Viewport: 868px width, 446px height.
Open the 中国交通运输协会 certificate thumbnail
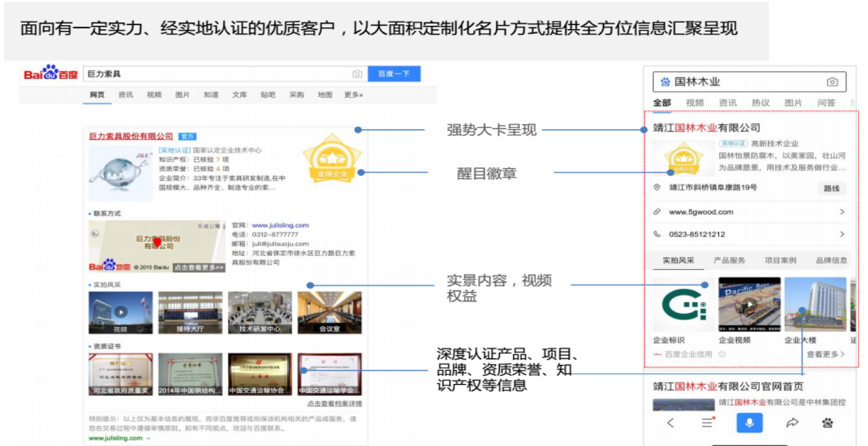(260, 374)
